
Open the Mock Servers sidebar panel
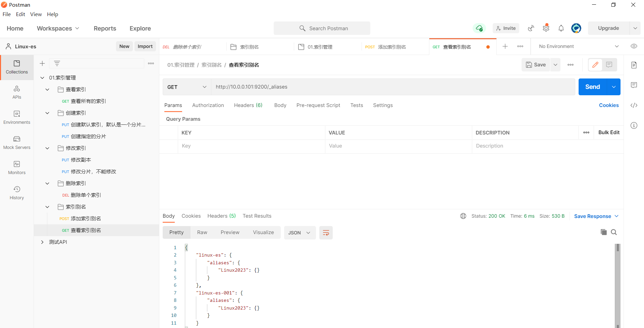[x=17, y=143]
